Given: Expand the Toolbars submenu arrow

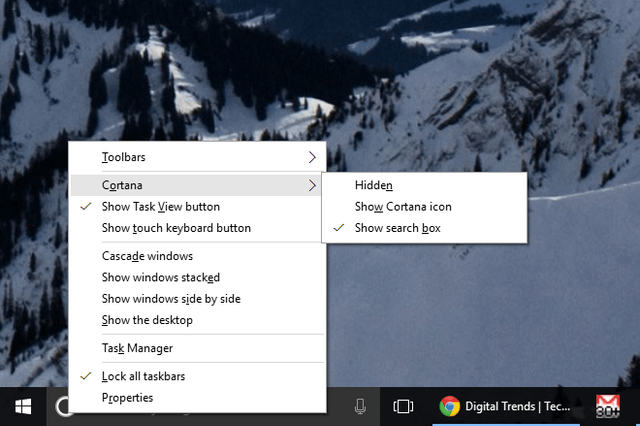Looking at the screenshot, I should click(312, 157).
